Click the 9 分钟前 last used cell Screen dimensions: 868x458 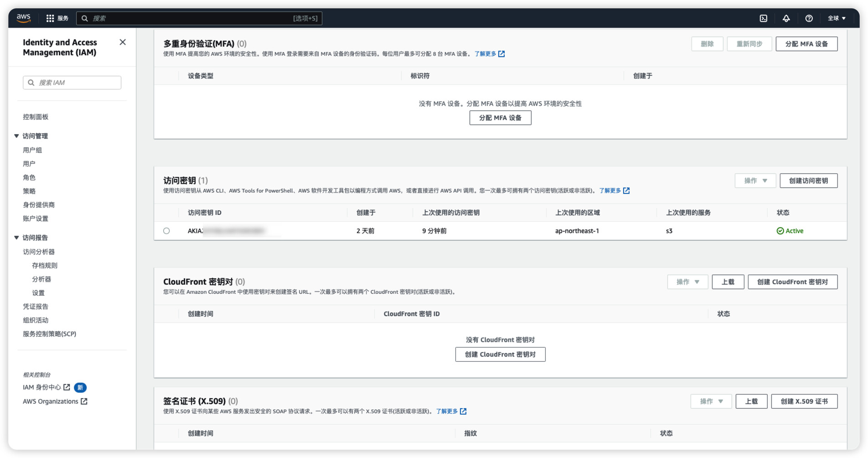coord(434,231)
